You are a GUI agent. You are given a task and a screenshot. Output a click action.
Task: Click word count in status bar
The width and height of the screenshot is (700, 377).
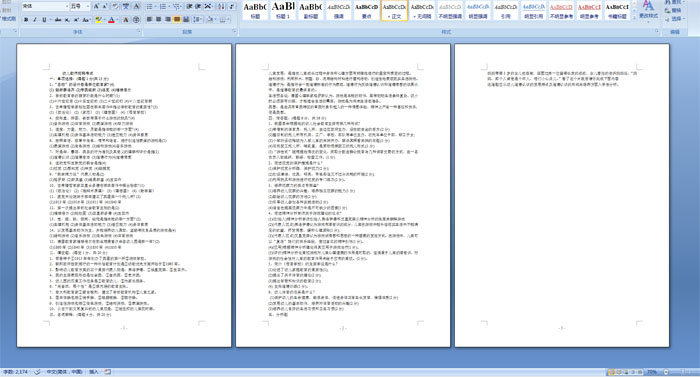pos(15,372)
